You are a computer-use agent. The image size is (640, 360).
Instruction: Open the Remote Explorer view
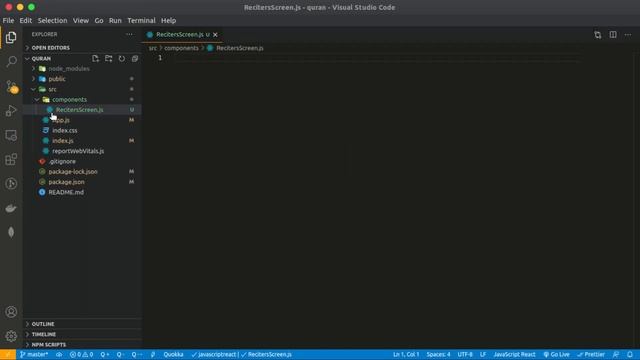pyautogui.click(x=11, y=135)
